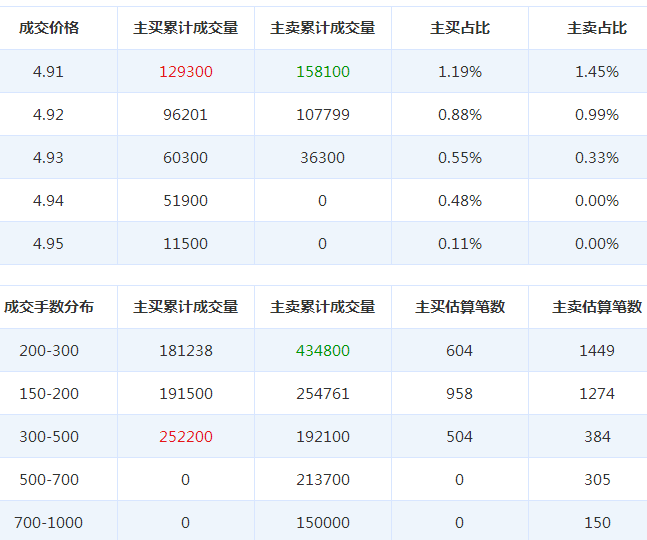The image size is (647, 540).
Task: Select the 主买占比 column header
Action: coord(460,28)
